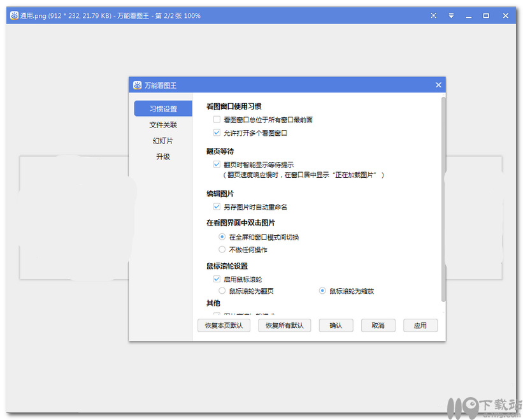Click the app logo in the main title bar

[x=14, y=15]
